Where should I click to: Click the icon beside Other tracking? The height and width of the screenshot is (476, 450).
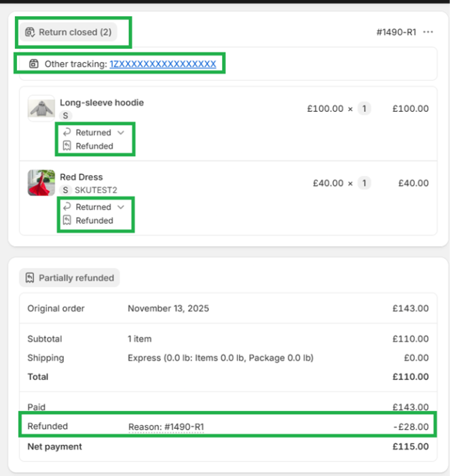click(34, 64)
